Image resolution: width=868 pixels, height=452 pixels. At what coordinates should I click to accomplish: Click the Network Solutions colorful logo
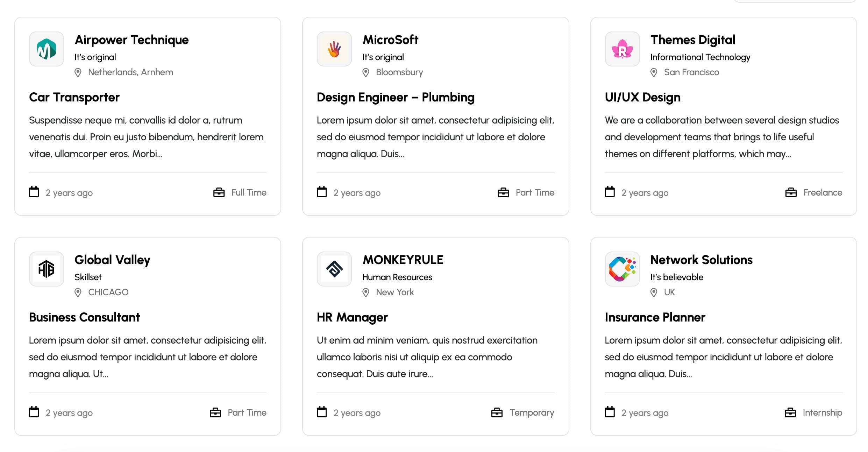[x=622, y=269]
